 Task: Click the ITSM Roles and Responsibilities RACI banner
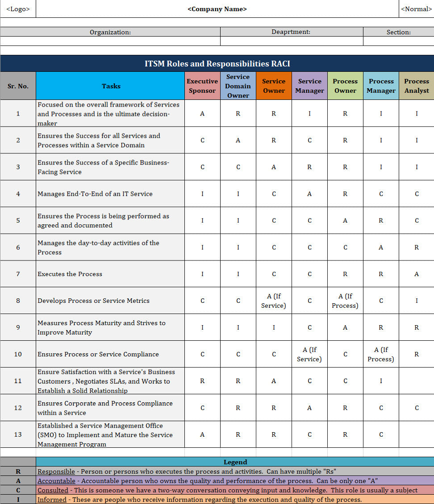(217, 64)
